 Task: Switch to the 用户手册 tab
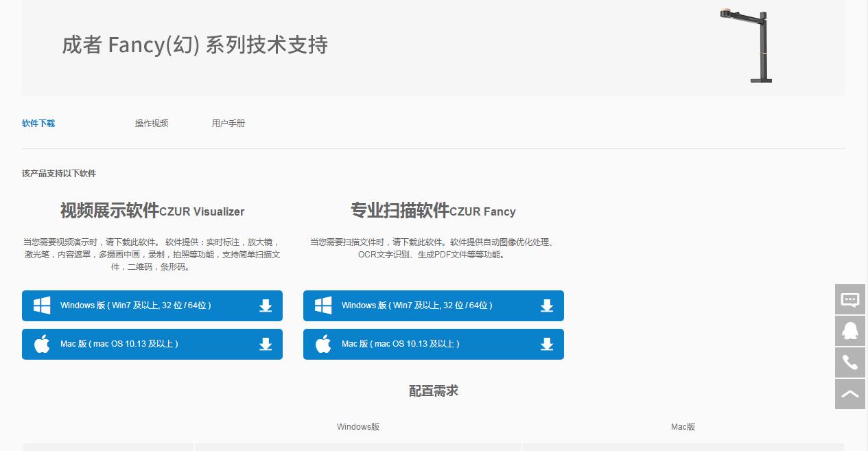(x=228, y=123)
